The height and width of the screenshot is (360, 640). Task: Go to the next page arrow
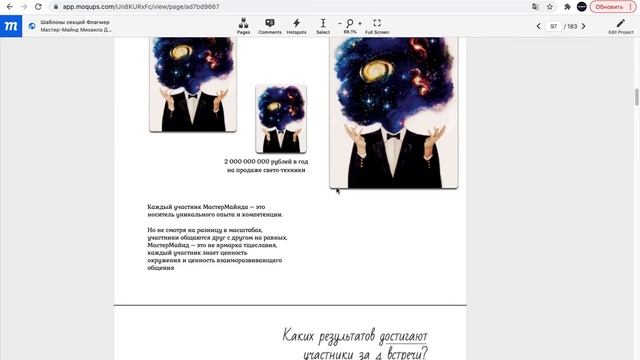[x=584, y=26]
